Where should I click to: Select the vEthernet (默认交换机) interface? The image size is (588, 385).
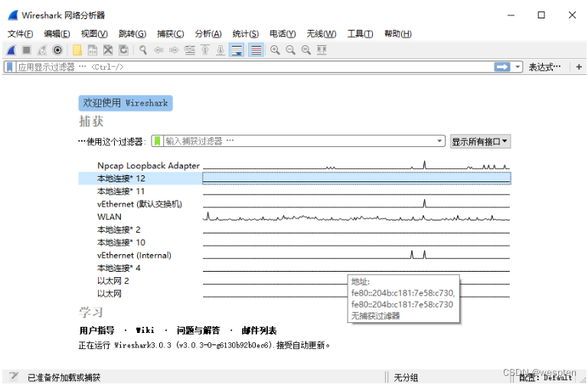(294, 204)
